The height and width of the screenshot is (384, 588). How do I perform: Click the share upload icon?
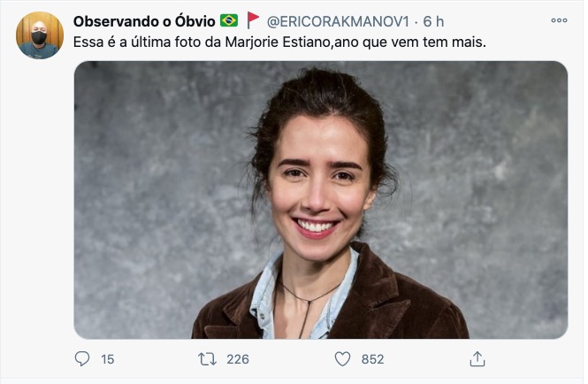477,358
